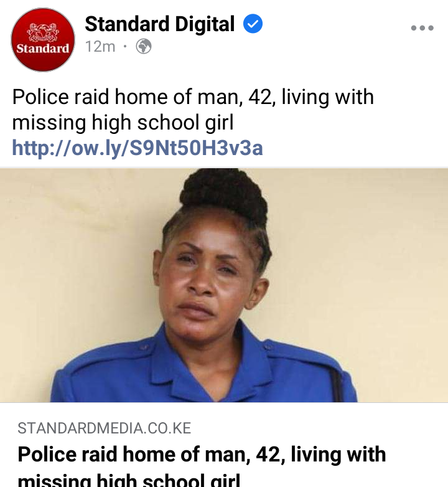Click the globe public audience icon
The width and height of the screenshot is (448, 487).
144,47
